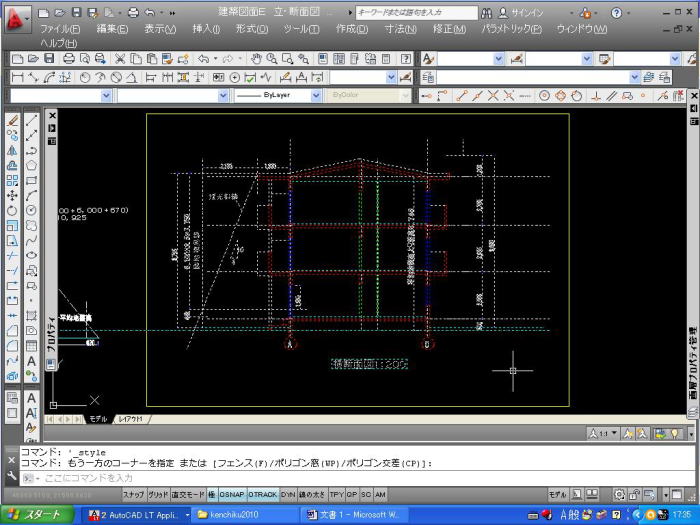The image size is (700, 525).
Task: Toggle スナップ (Snap) mode in status bar
Action: pyautogui.click(x=133, y=495)
